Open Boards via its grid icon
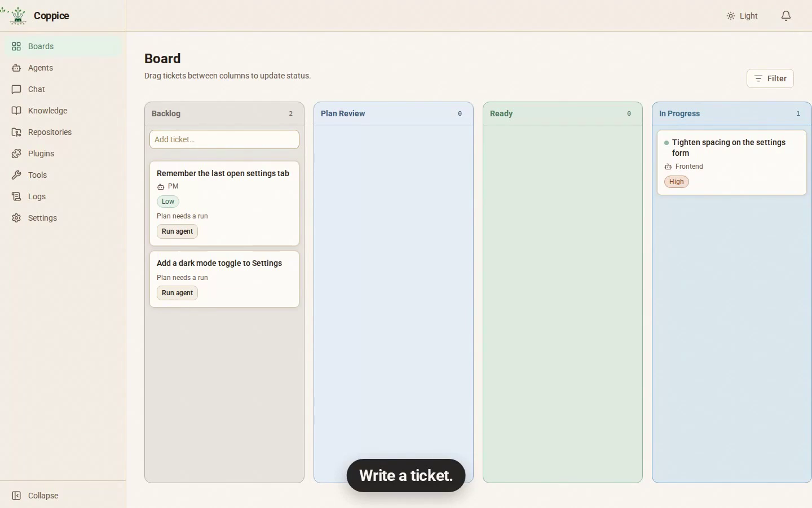The width and height of the screenshot is (812, 508). 16,46
